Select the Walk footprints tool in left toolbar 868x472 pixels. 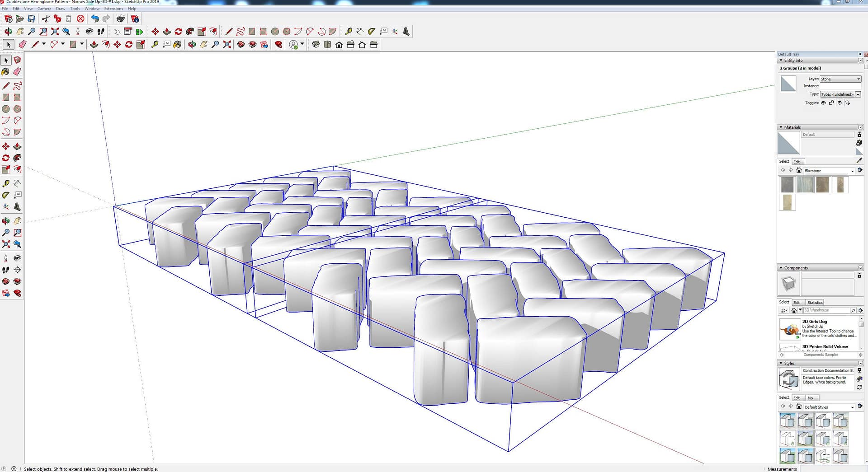[x=5, y=270]
